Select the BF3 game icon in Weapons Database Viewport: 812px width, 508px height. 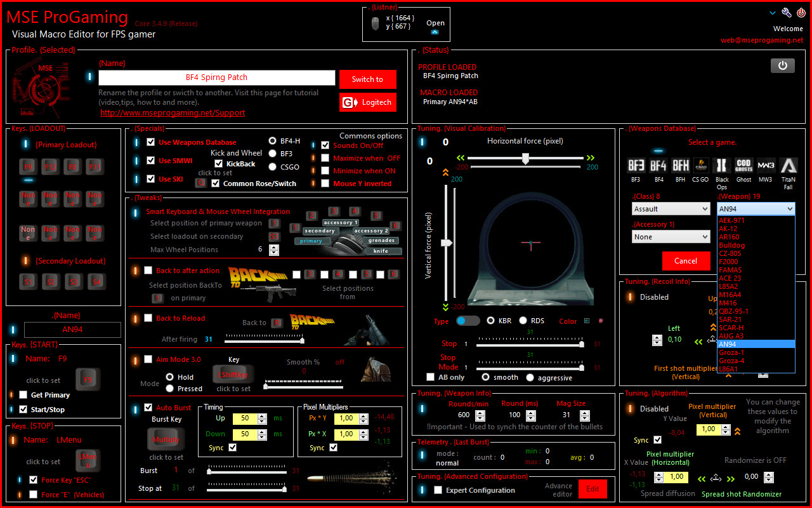tap(636, 166)
